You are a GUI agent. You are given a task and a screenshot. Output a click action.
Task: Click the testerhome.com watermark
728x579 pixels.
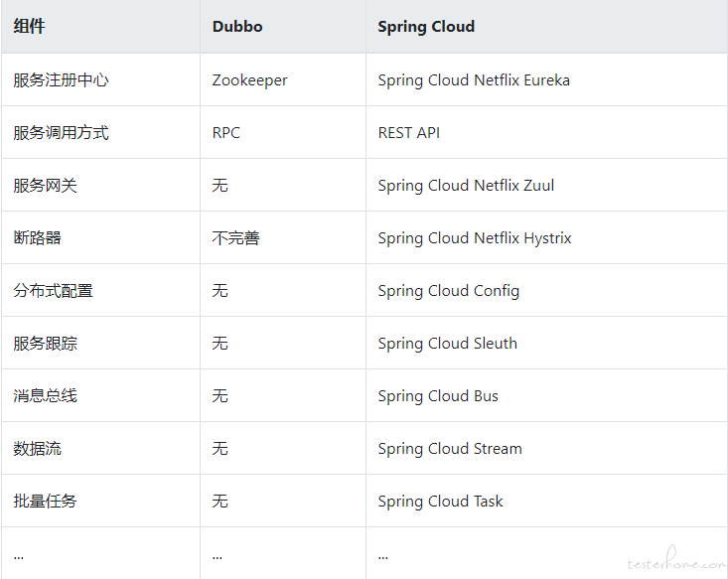click(676, 559)
